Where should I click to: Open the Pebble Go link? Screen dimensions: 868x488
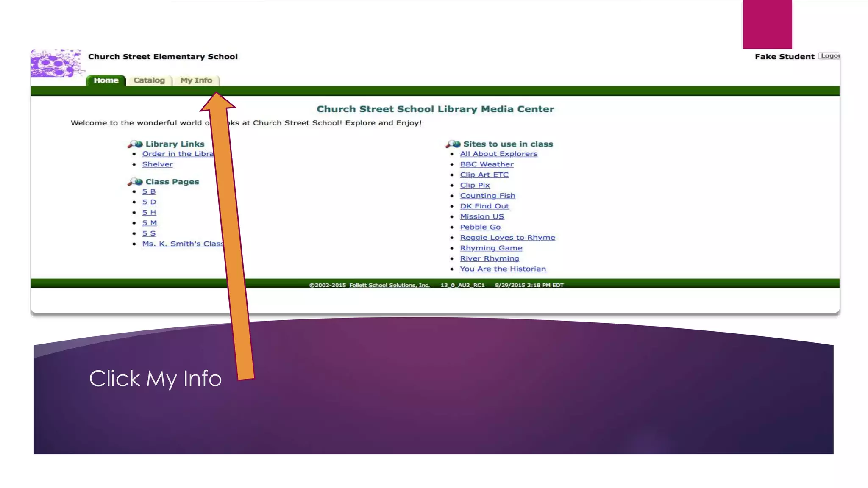pyautogui.click(x=481, y=227)
